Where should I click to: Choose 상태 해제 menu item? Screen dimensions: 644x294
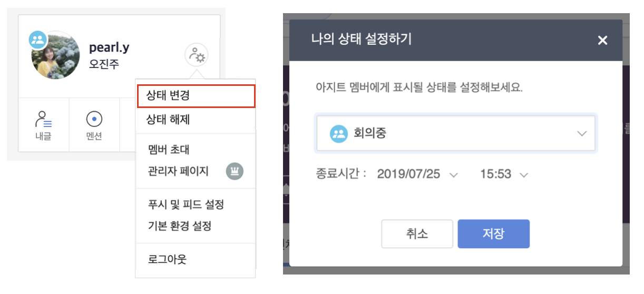point(168,120)
